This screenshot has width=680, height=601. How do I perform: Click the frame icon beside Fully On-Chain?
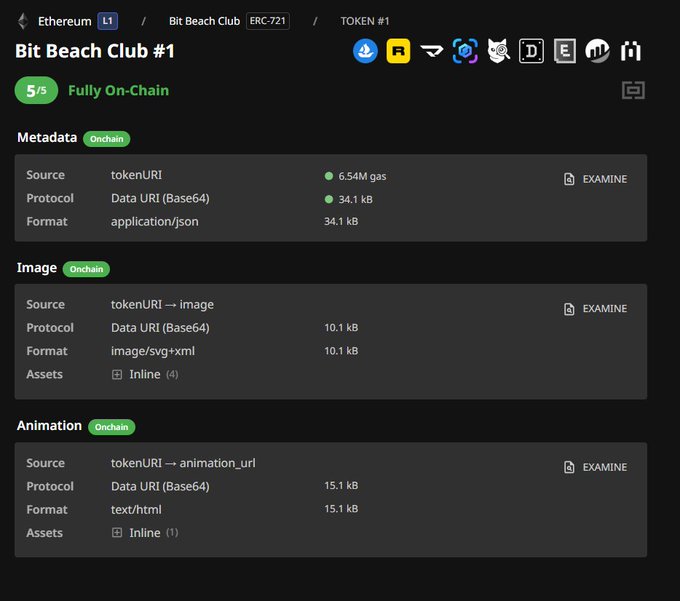[633, 90]
